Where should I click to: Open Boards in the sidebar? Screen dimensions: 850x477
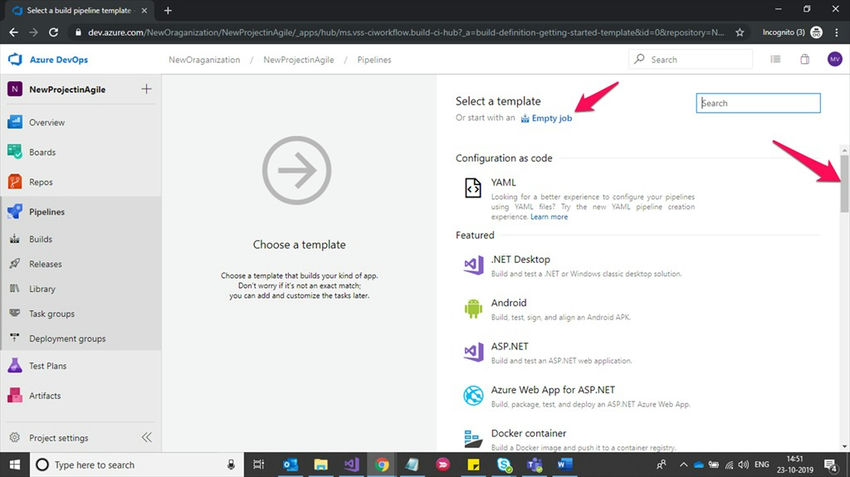[42, 152]
